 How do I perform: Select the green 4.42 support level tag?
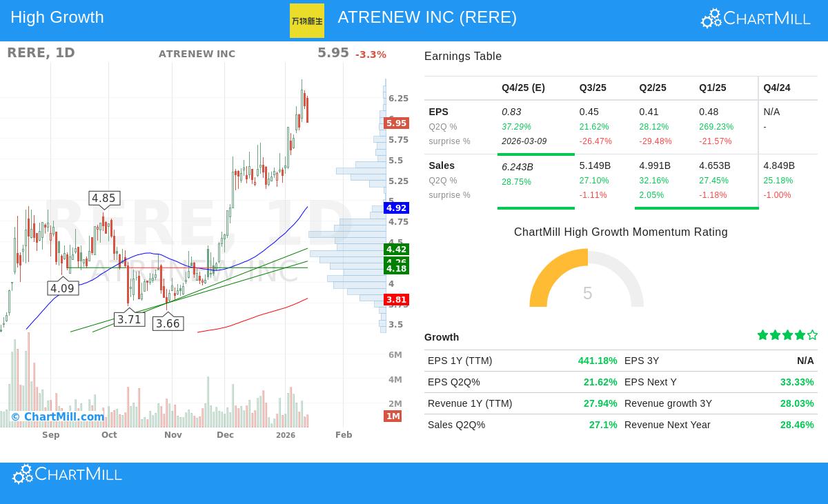coord(396,250)
